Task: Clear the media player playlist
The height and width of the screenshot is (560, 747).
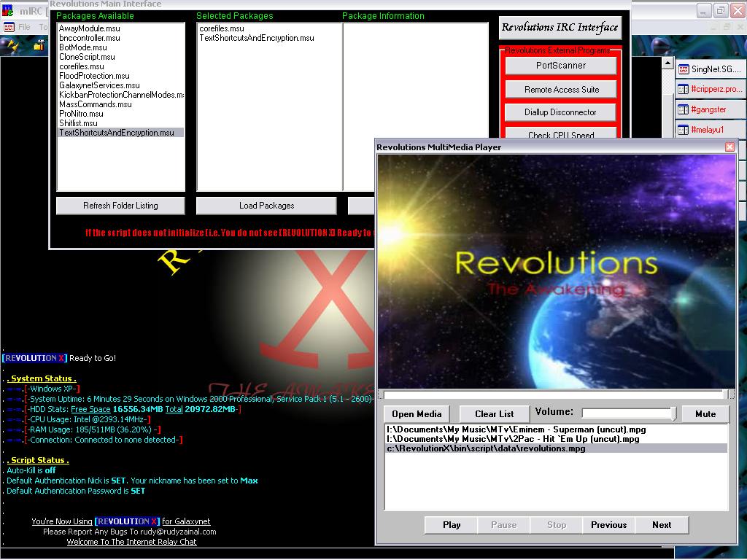Action: coord(494,414)
